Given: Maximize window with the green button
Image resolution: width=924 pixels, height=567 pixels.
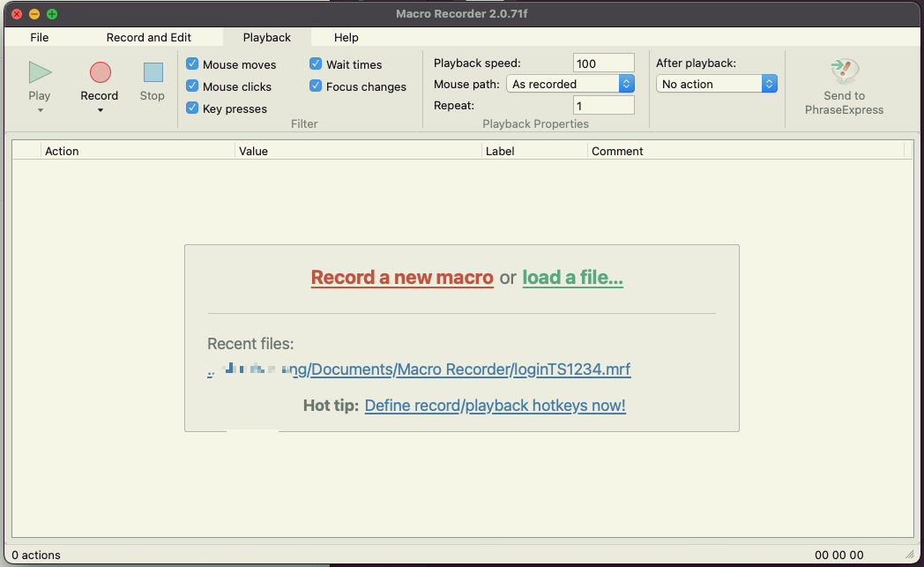Looking at the screenshot, I should (52, 13).
